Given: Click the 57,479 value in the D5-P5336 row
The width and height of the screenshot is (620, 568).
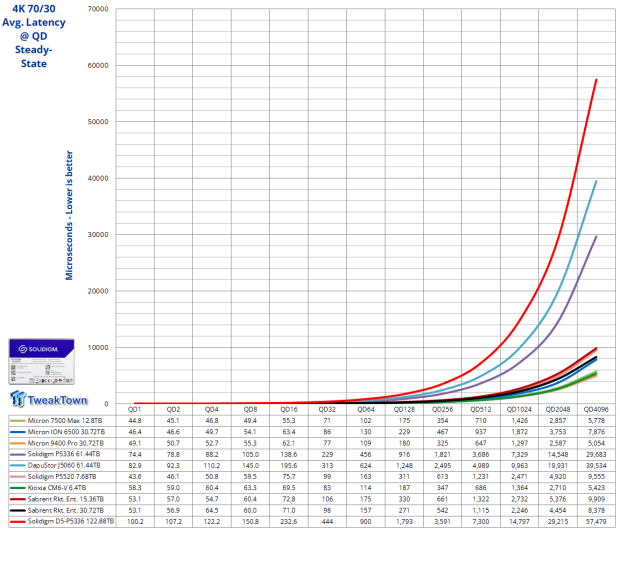Looking at the screenshot, I should (596, 521).
